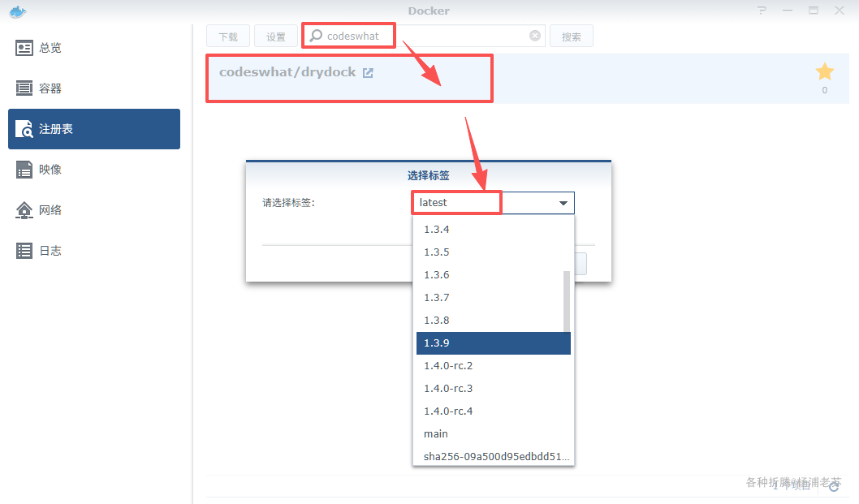The image size is (859, 504).
Task: Click the star icon for codeswhat/drydock
Action: [824, 71]
